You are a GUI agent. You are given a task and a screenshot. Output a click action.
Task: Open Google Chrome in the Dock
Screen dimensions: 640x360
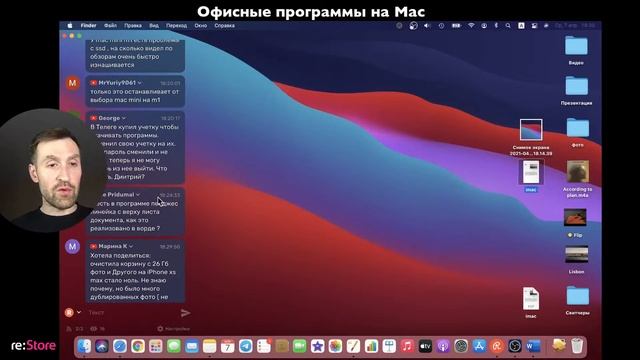pos(138,347)
